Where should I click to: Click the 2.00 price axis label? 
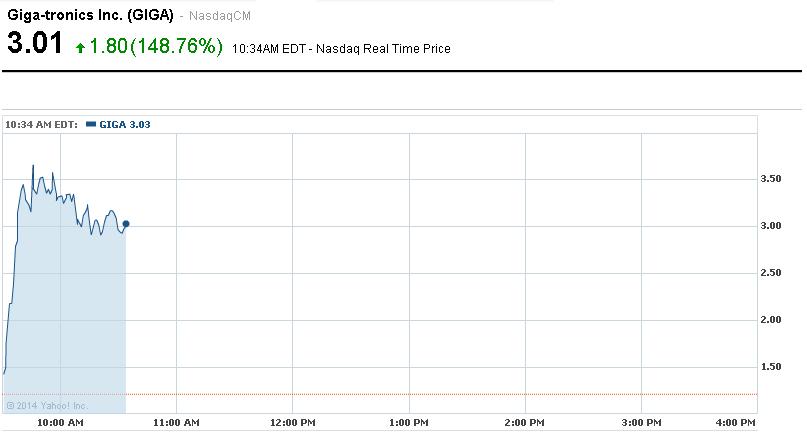(771, 320)
